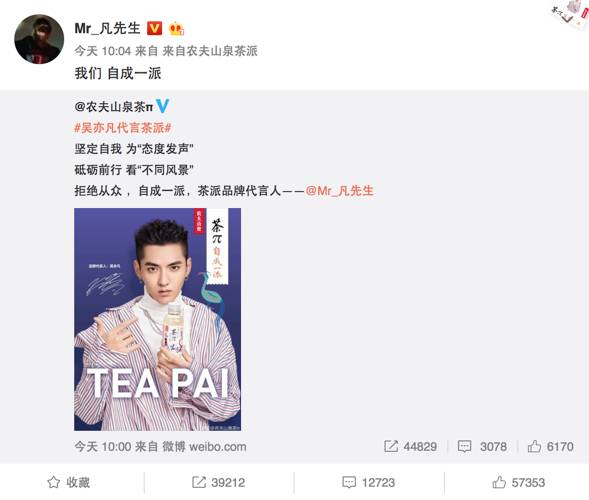
Task: Open the @农夫山泉茶π account link
Action: click(x=114, y=107)
